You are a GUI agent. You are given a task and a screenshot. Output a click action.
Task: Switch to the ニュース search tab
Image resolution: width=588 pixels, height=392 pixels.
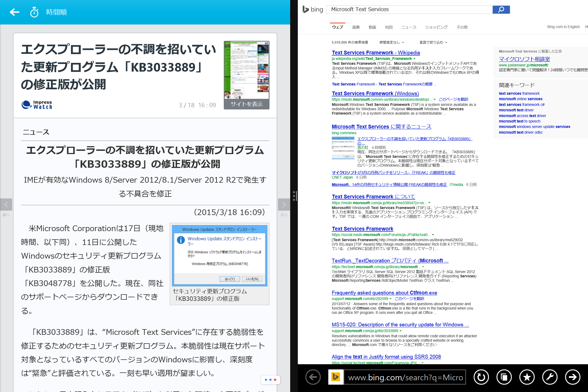[x=409, y=27]
